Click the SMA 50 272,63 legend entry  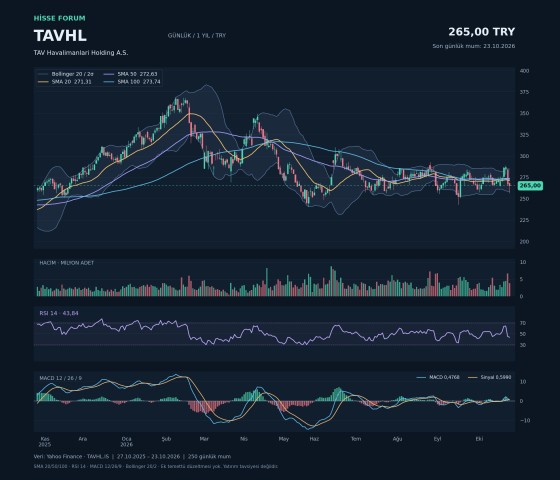(x=130, y=74)
